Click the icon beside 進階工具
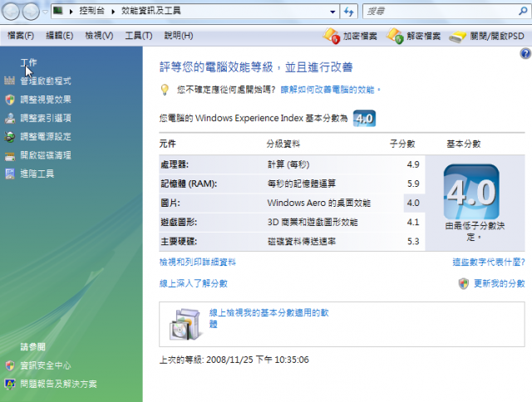This screenshot has width=532, height=402. (x=10, y=174)
